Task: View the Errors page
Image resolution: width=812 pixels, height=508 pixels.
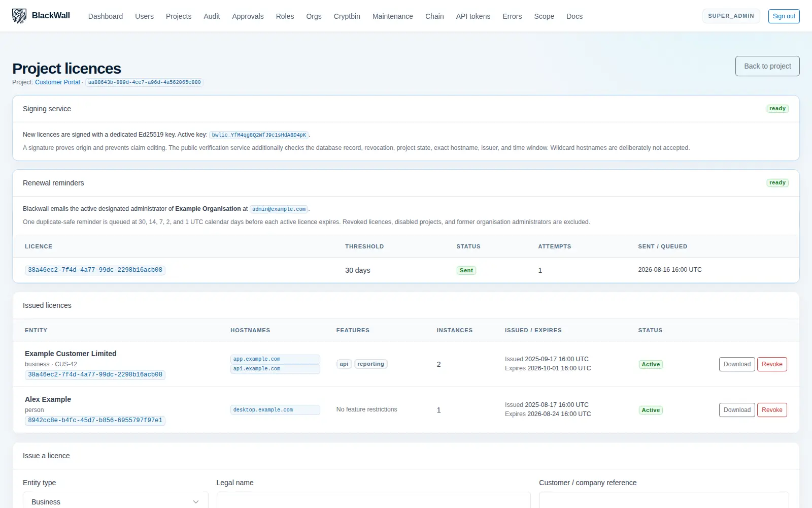Action: pos(512,16)
